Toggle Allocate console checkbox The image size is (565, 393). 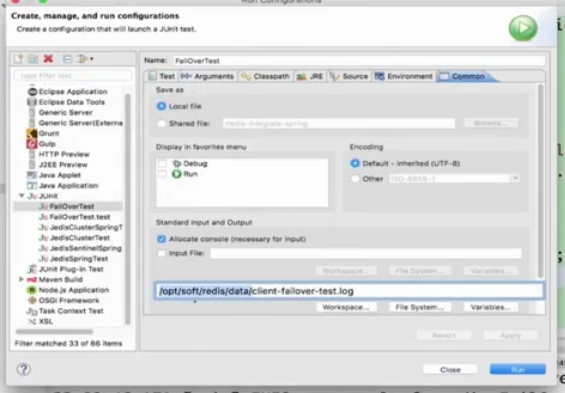tap(161, 239)
